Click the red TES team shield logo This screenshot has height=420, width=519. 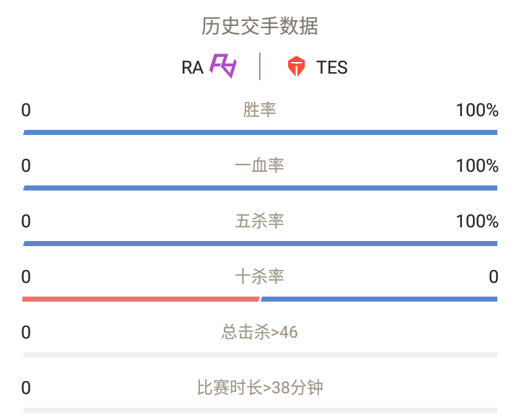(x=296, y=66)
